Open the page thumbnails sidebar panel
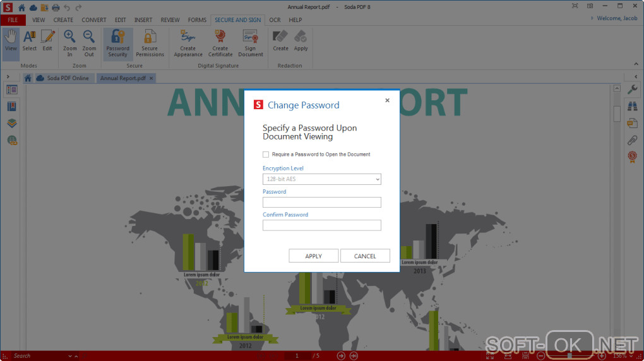The width and height of the screenshot is (644, 361). [12, 90]
